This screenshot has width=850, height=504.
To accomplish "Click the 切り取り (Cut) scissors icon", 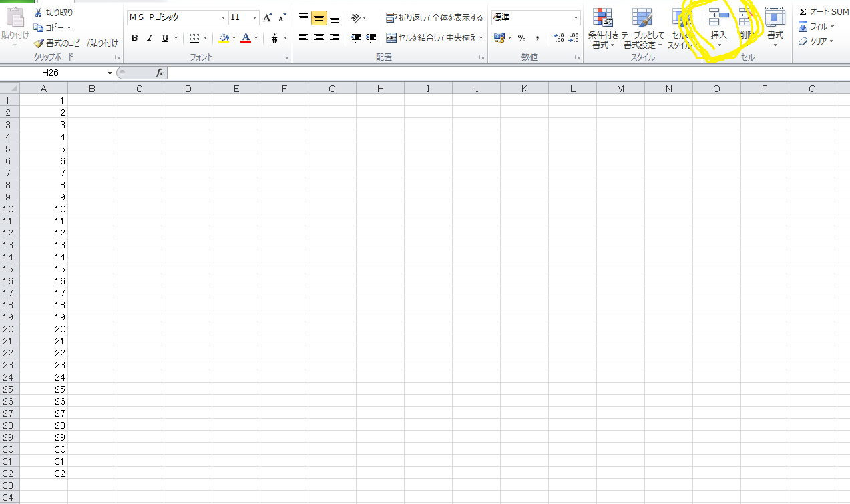I will [x=39, y=13].
